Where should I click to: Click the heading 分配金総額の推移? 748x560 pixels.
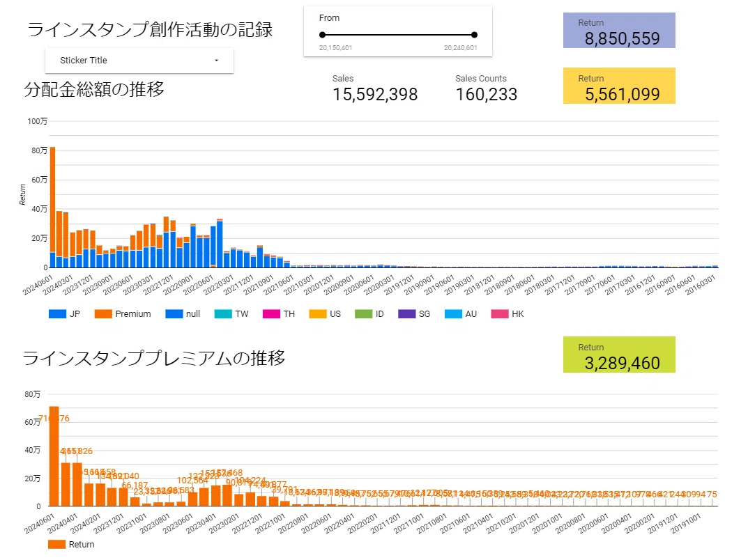pyautogui.click(x=94, y=89)
